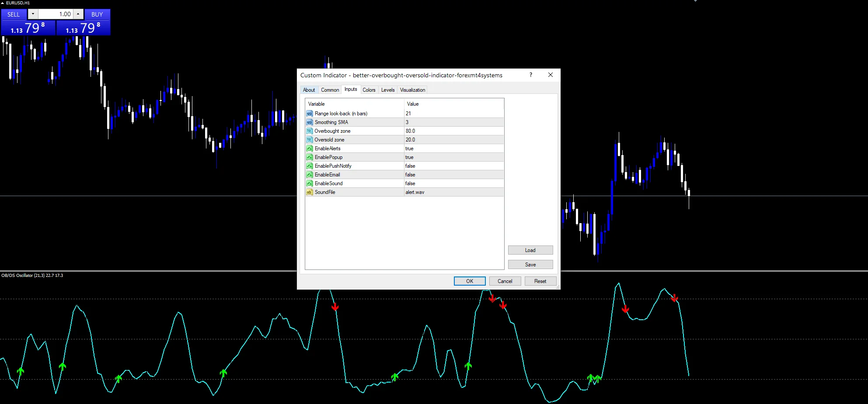Open the Visualization tab
The height and width of the screenshot is (404, 868).
412,90
